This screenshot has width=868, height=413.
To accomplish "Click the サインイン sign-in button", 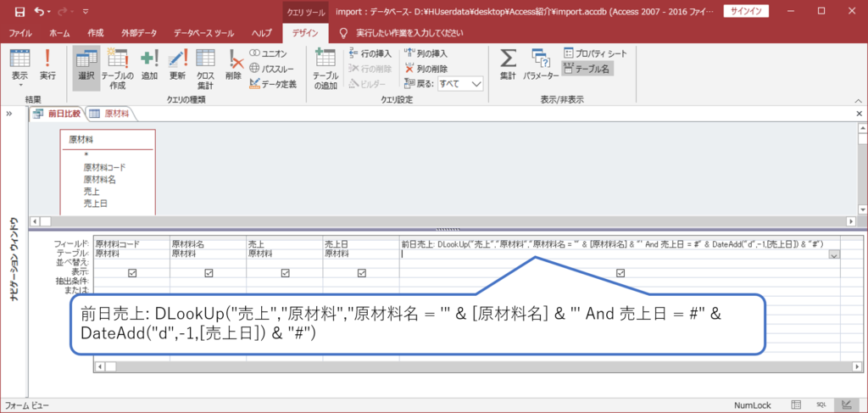I will pyautogui.click(x=745, y=11).
